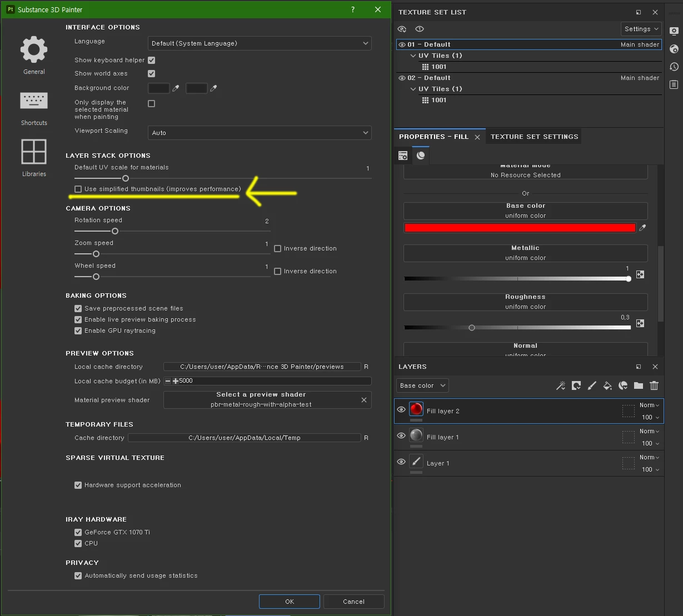Open the General preferences section
This screenshot has width=683, height=616.
tap(34, 55)
